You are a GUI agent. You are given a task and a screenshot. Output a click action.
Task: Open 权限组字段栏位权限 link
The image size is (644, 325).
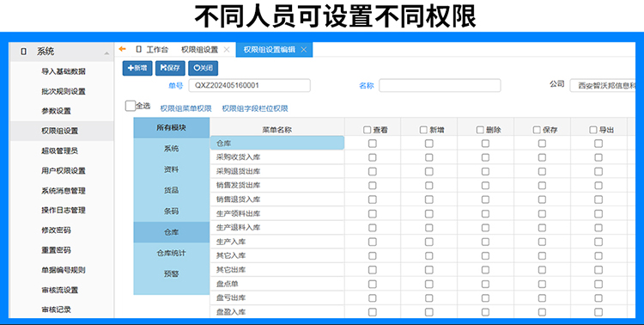(x=255, y=108)
